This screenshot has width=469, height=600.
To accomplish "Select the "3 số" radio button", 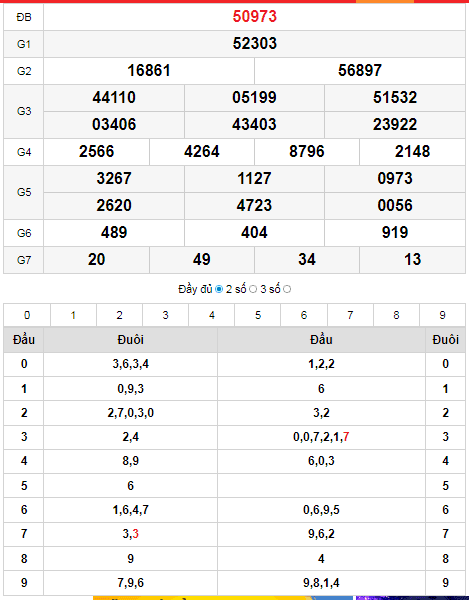I will click(x=287, y=289).
